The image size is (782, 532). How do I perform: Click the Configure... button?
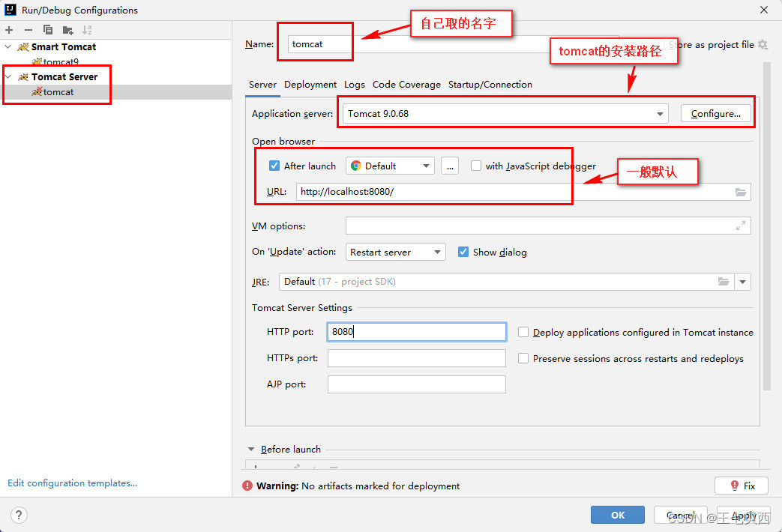point(716,114)
